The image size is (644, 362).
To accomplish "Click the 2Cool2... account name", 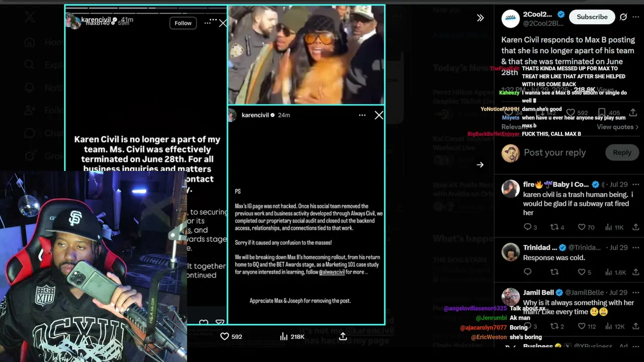I will click(537, 14).
